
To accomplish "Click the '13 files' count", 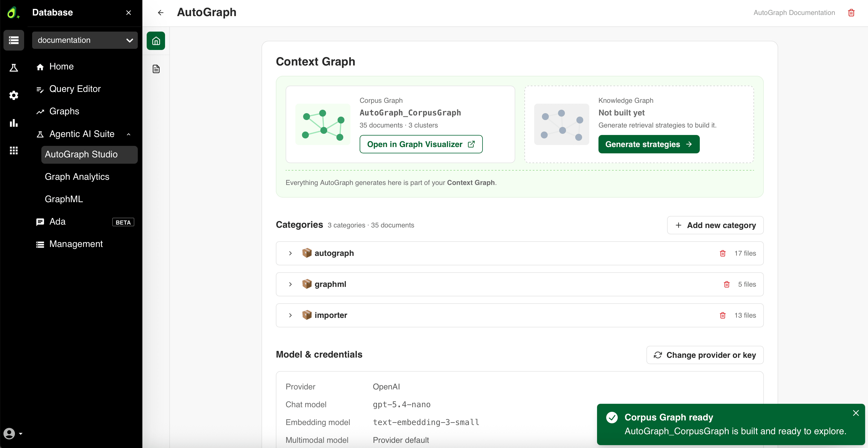I will coord(745,315).
